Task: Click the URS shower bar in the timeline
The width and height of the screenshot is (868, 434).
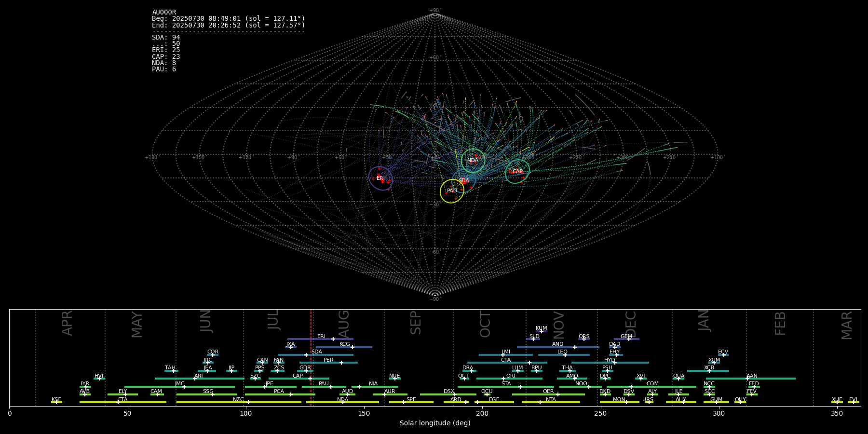Action: tap(649, 402)
